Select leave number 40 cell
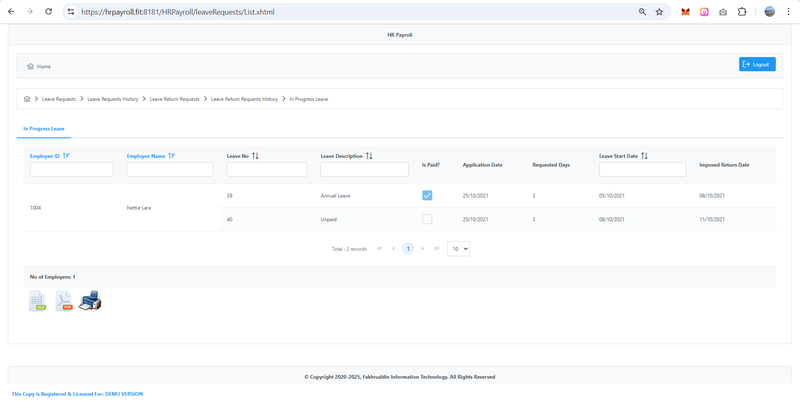The image size is (800, 402). pyautogui.click(x=229, y=219)
